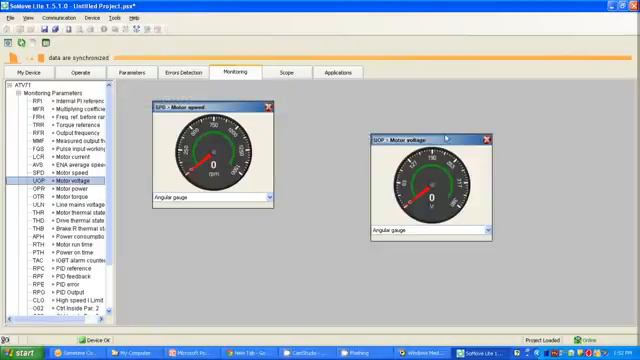
Task: Select RTH Motor run time parameter
Action: [62, 244]
